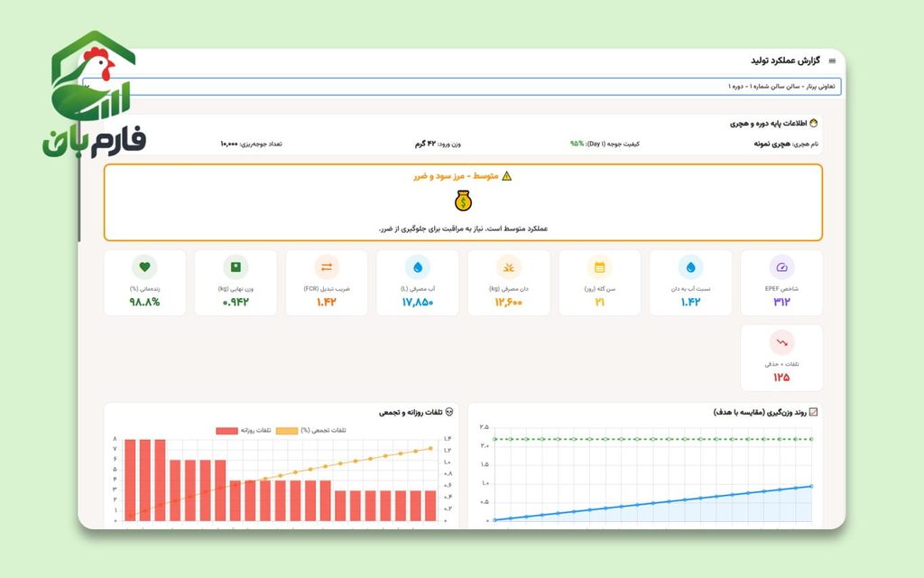Open the hamburger menu beside گزارش عملکرد تولید
The image size is (924, 578).
click(x=832, y=61)
